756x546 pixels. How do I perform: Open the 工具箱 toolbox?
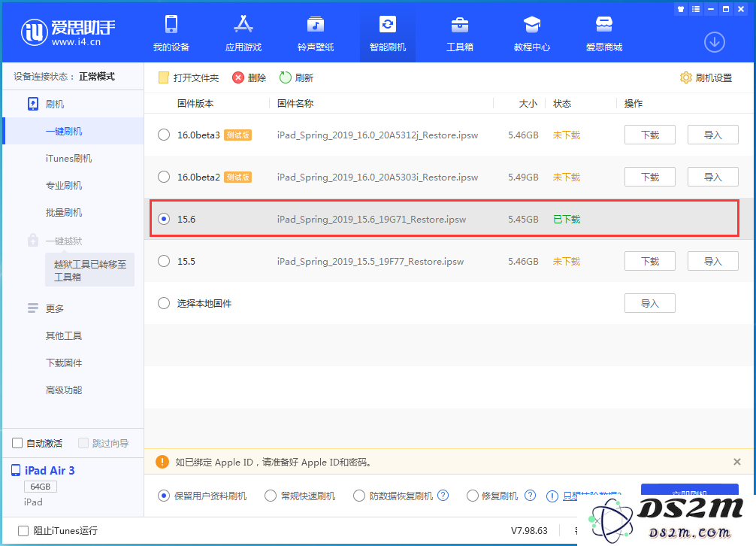click(459, 33)
